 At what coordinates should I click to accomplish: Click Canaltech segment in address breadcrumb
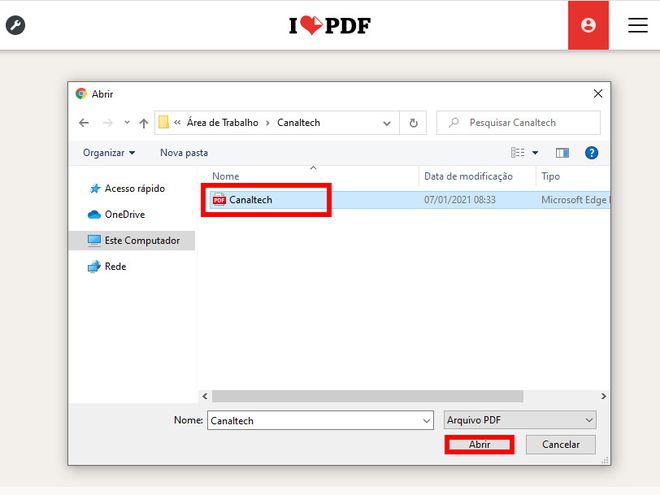point(298,122)
